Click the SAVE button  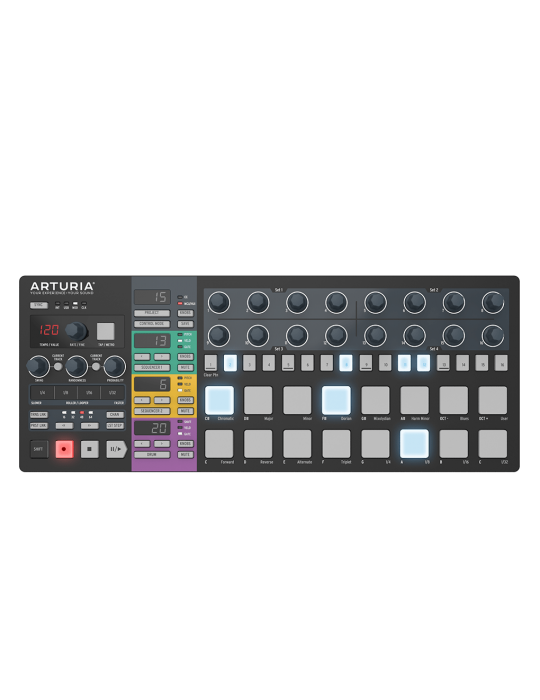coord(185,324)
